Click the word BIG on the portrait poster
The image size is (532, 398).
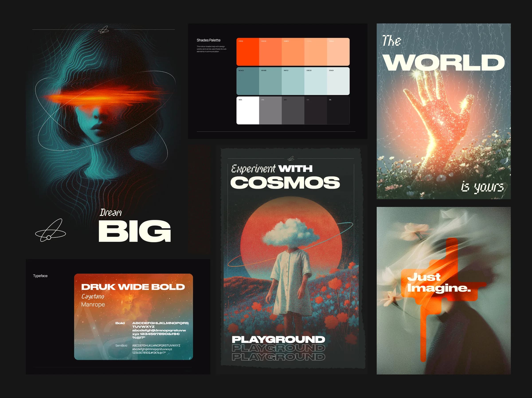[x=135, y=231]
